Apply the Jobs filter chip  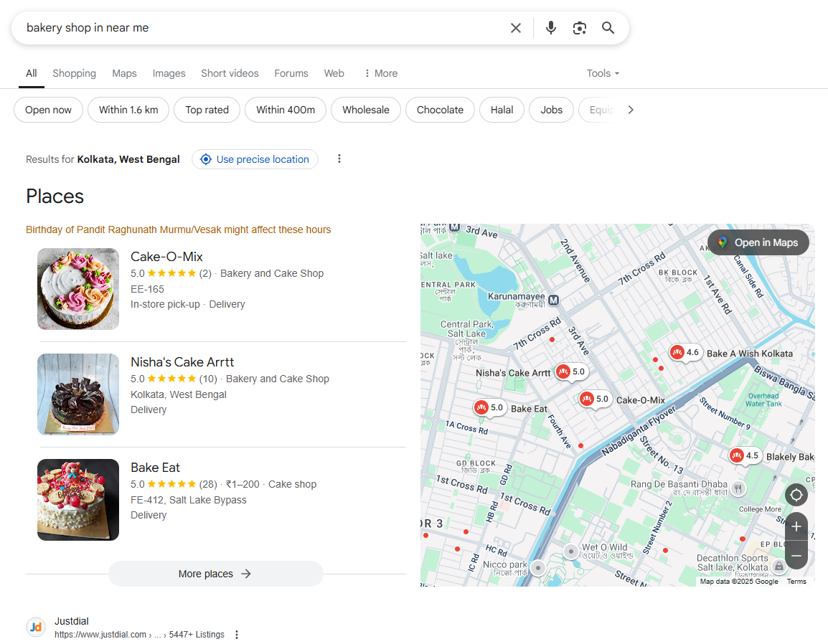551,110
